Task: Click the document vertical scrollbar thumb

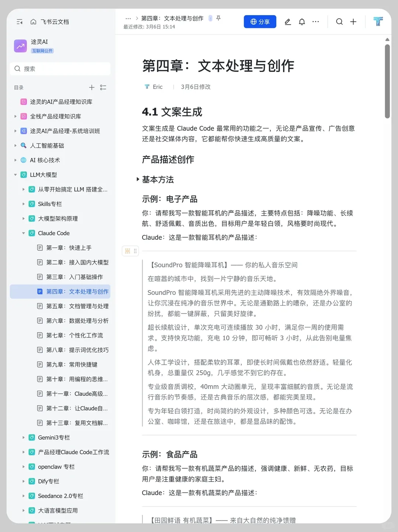Action: pos(387,81)
